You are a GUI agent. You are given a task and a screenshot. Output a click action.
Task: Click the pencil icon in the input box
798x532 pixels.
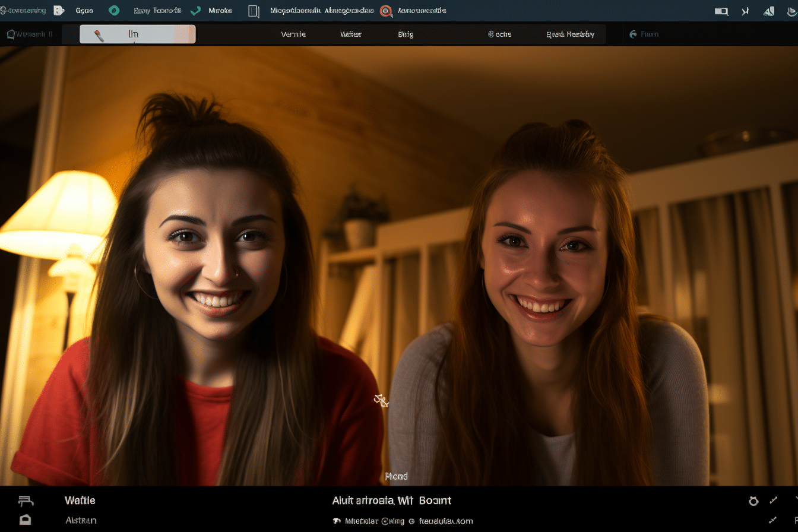[x=99, y=36]
